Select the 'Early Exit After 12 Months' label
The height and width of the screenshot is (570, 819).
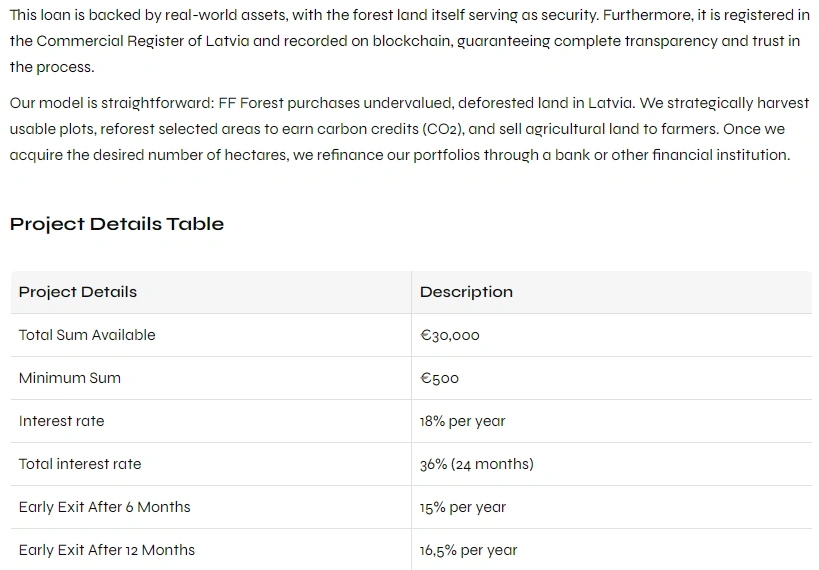tap(107, 550)
